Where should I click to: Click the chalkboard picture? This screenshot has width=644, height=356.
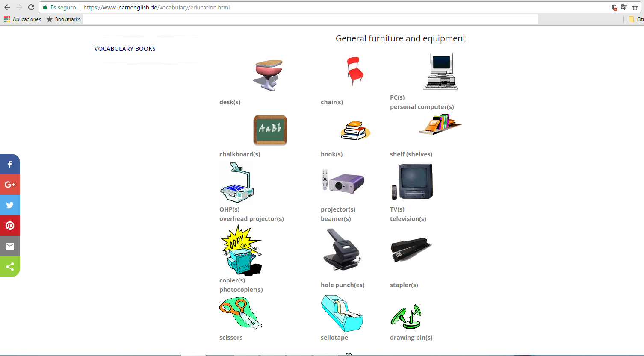270,130
